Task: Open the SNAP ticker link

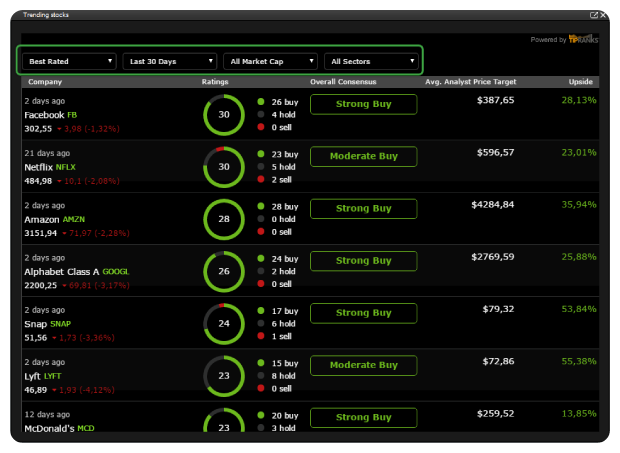Action: pyautogui.click(x=60, y=324)
